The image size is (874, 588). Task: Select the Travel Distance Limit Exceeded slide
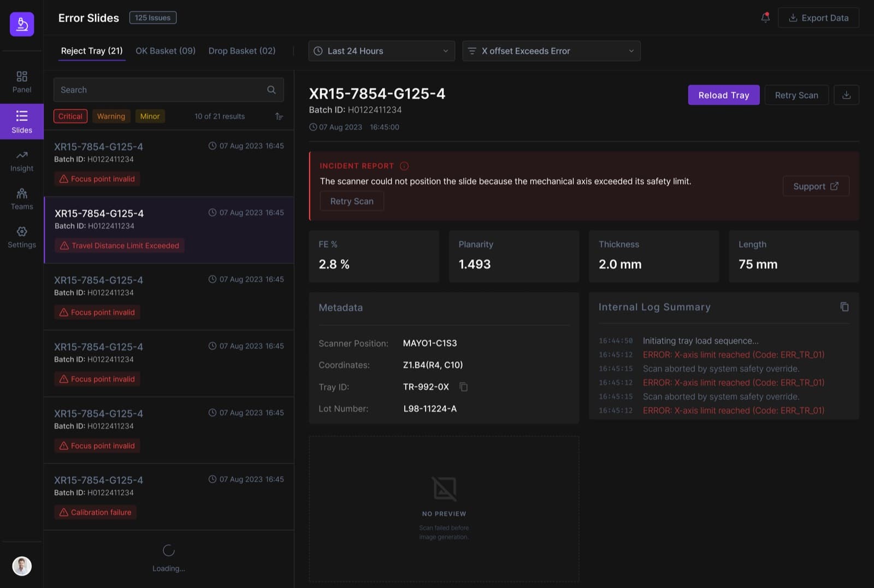[x=169, y=230]
